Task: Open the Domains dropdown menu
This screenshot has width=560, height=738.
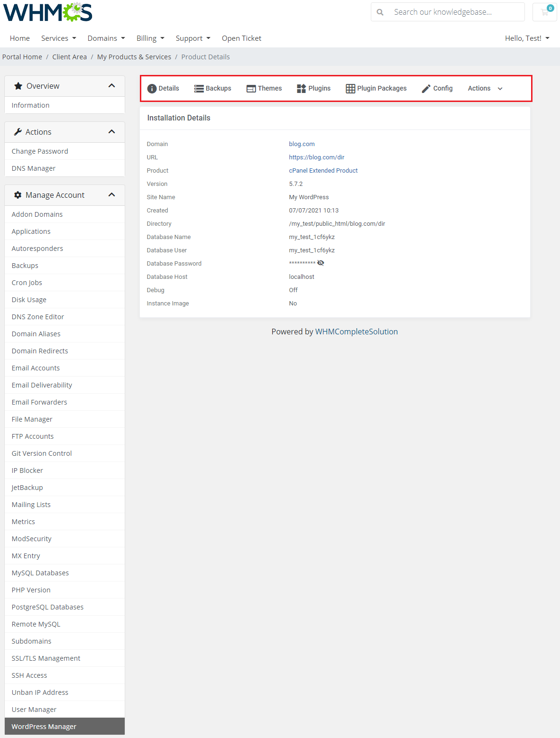Action: point(106,38)
